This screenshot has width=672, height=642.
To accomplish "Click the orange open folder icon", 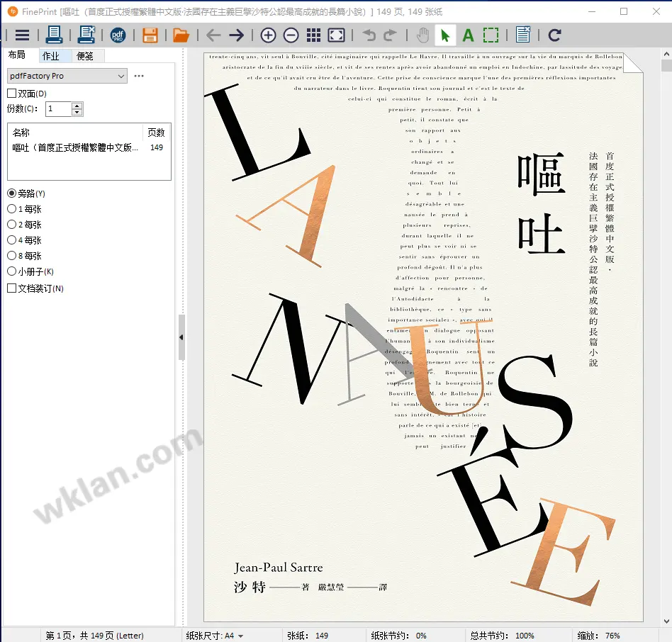I will [181, 35].
